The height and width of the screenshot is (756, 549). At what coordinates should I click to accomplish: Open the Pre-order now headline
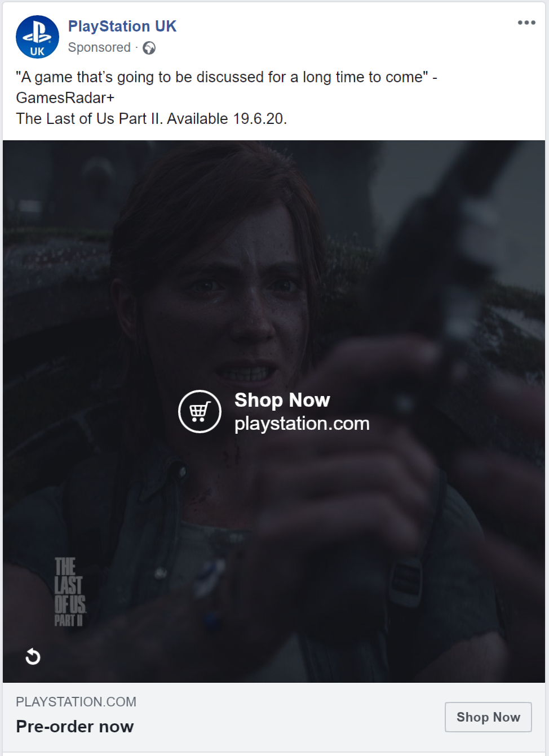75,727
